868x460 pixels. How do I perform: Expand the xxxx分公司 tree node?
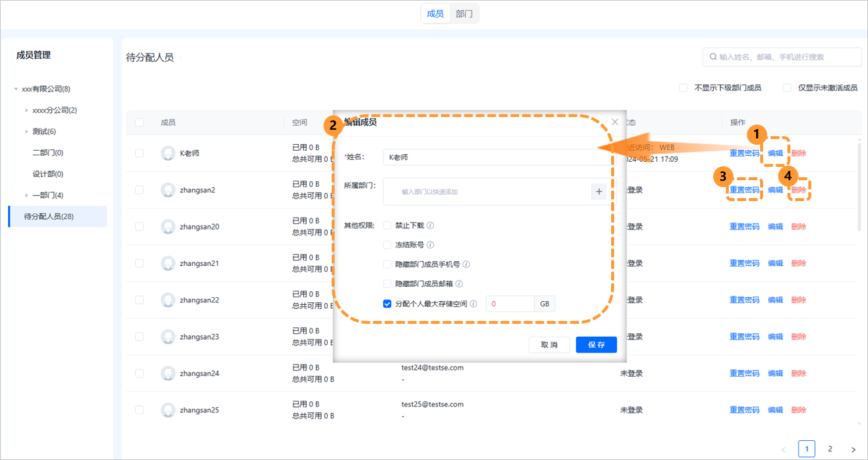click(x=26, y=110)
